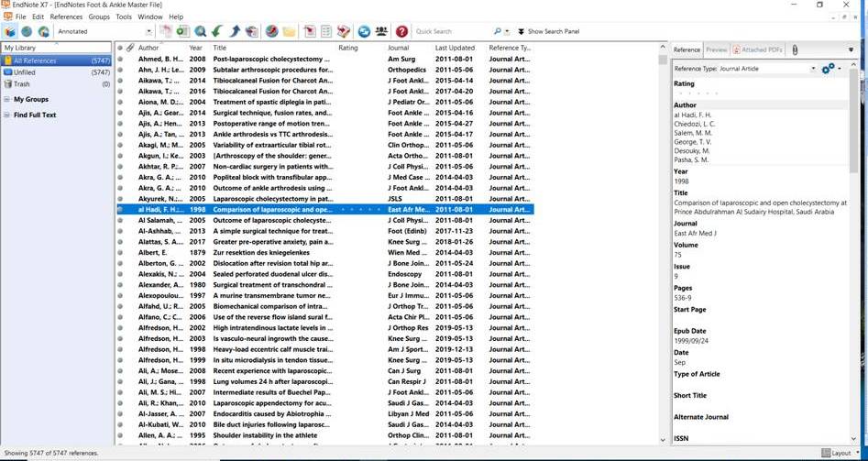Select the Albert, E. 1879 reference row
Screen dimensions: 868x461
325,252
